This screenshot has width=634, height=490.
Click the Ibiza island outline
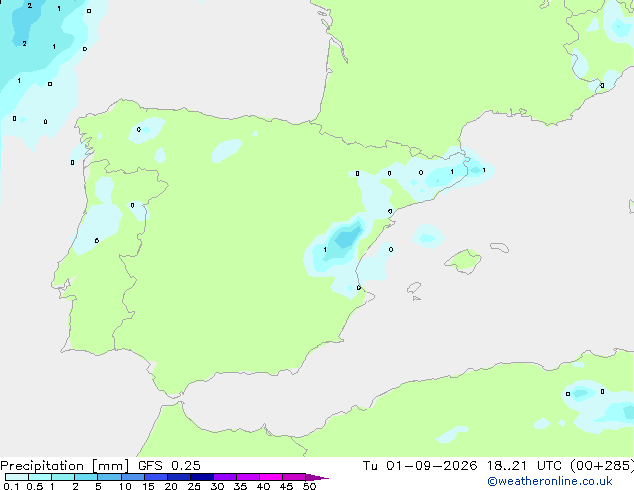[414, 288]
